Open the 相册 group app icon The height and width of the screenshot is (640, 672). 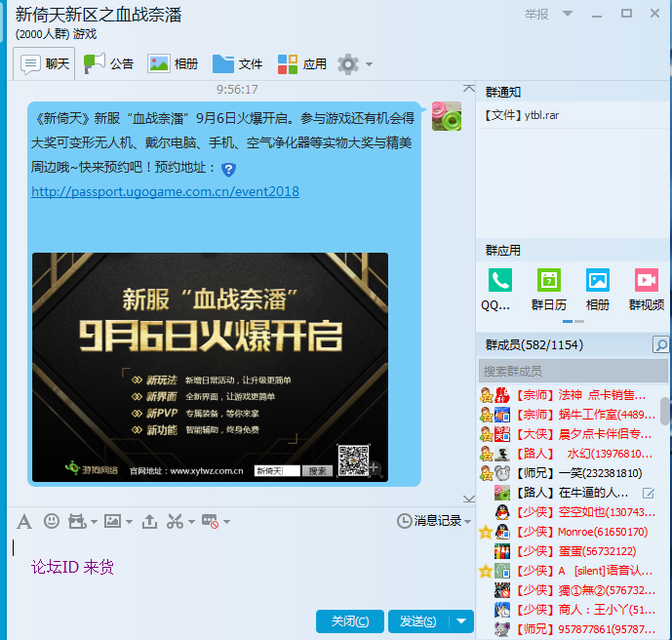click(598, 280)
